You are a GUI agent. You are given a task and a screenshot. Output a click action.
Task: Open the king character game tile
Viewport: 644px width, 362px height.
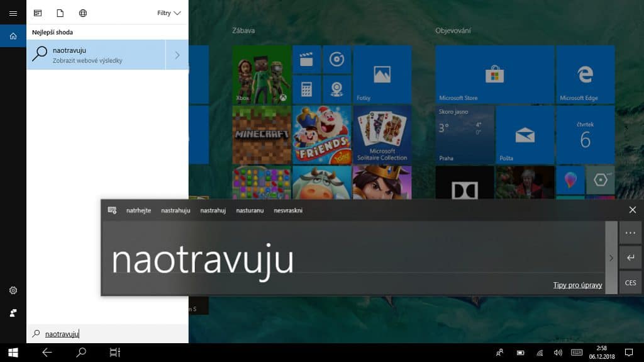tap(382, 183)
